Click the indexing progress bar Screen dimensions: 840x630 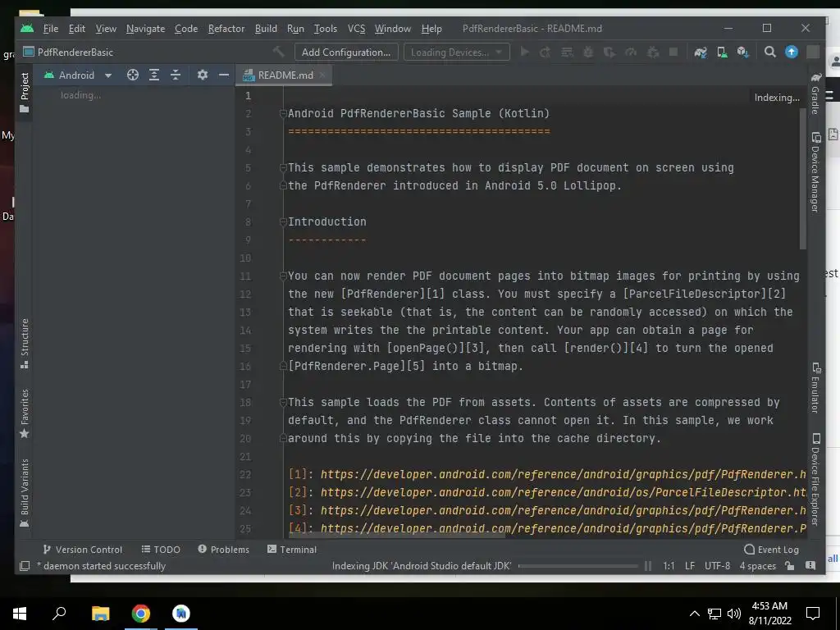pos(578,566)
